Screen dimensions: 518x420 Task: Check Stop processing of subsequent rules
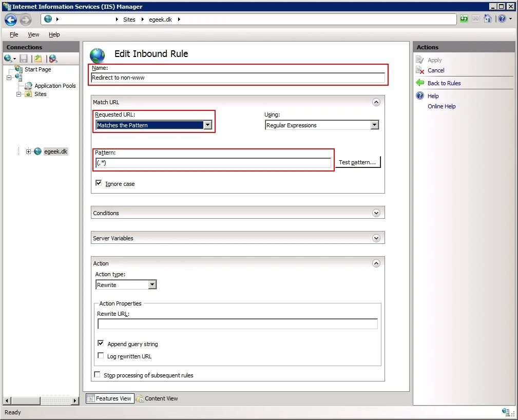(97, 374)
